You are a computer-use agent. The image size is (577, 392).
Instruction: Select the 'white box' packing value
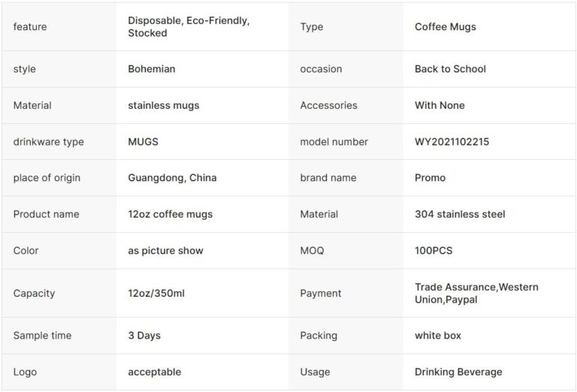(x=438, y=336)
